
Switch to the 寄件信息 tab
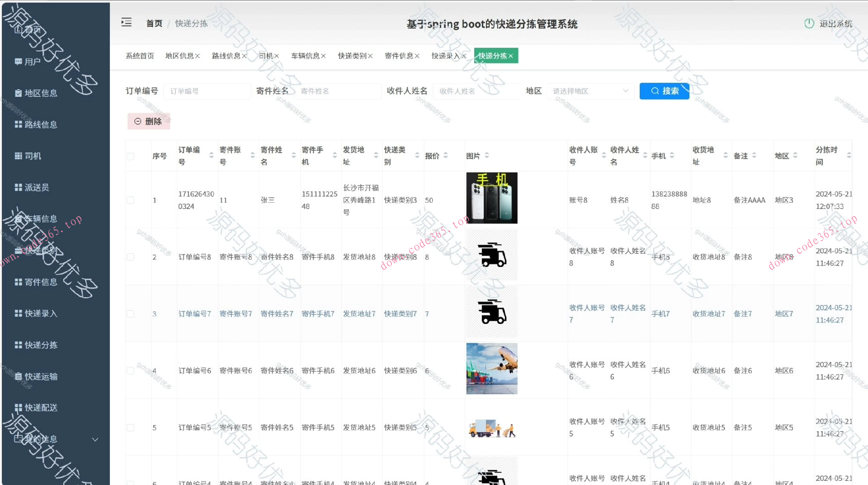pyautogui.click(x=400, y=56)
